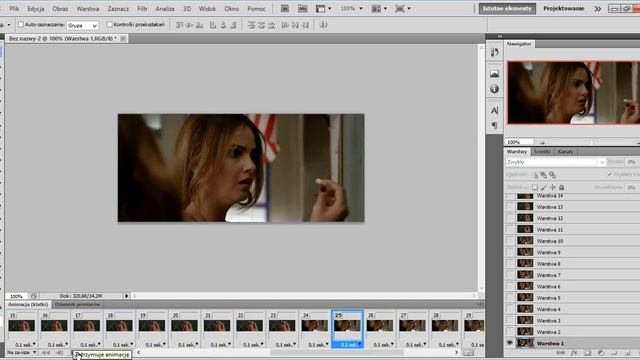Switch to the Ścieżki tab
This screenshot has width=640, height=360.
pyautogui.click(x=542, y=151)
